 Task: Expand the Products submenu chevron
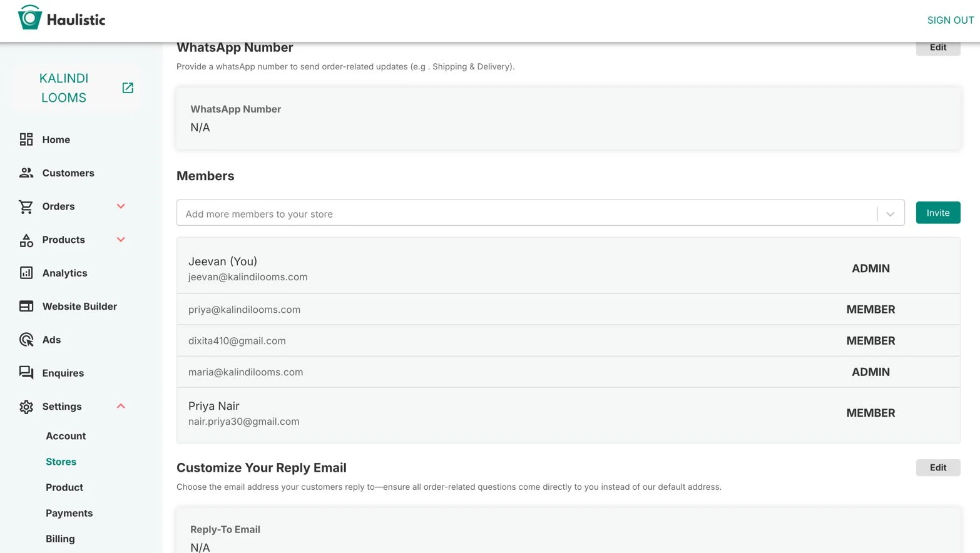tap(121, 240)
